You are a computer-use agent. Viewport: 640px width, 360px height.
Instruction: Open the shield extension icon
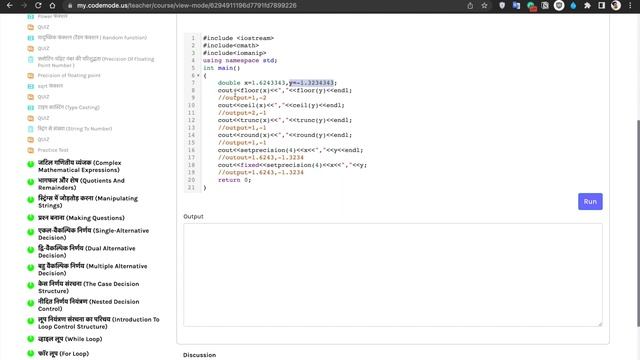coord(502,6)
